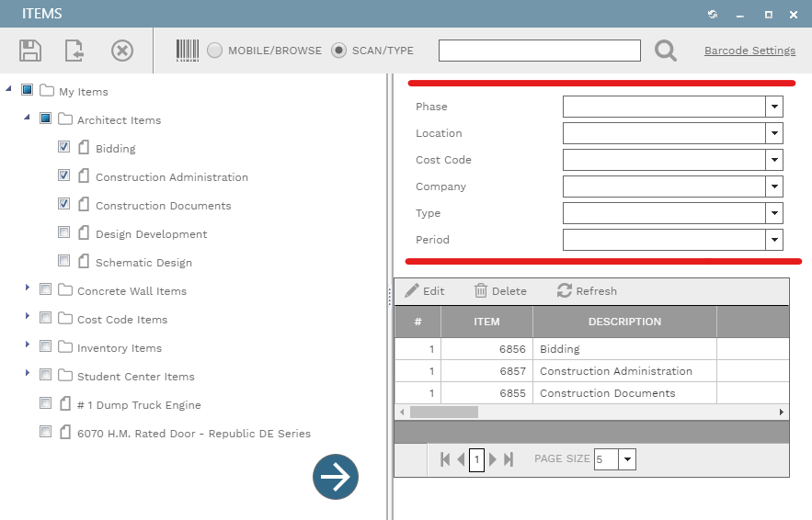The height and width of the screenshot is (520, 812).
Task: Click the DESCRIPTION column header
Action: coord(624,322)
